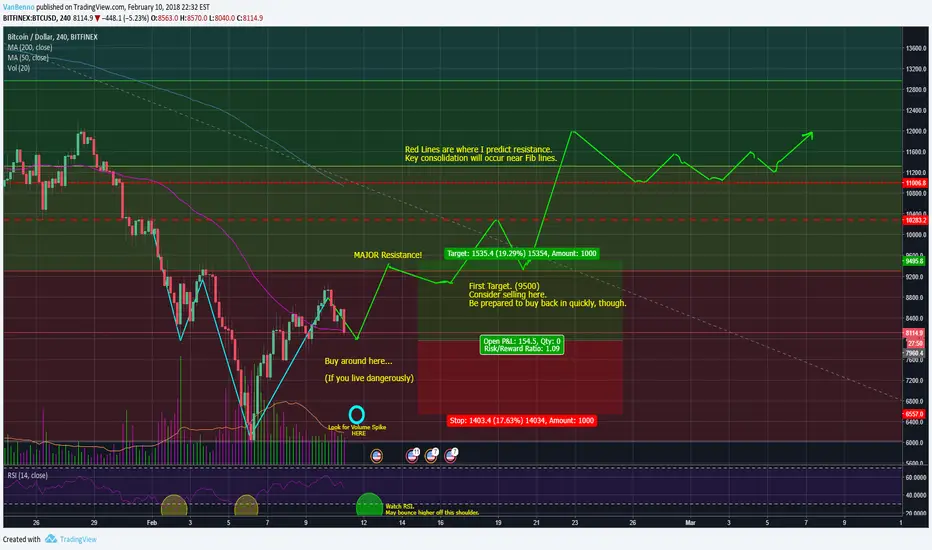
Task: Click the 12000.0 price axis value
Action: coord(916,131)
